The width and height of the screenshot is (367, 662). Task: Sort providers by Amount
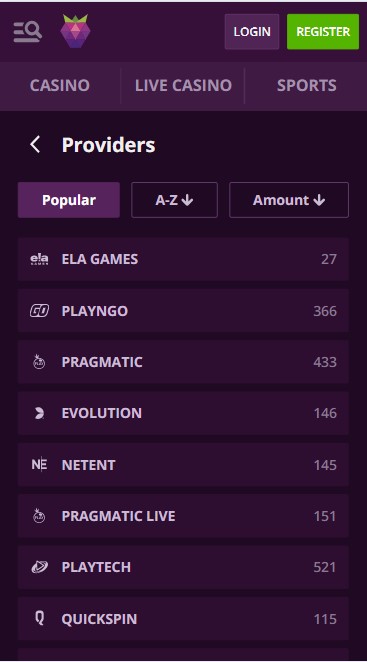coord(289,200)
